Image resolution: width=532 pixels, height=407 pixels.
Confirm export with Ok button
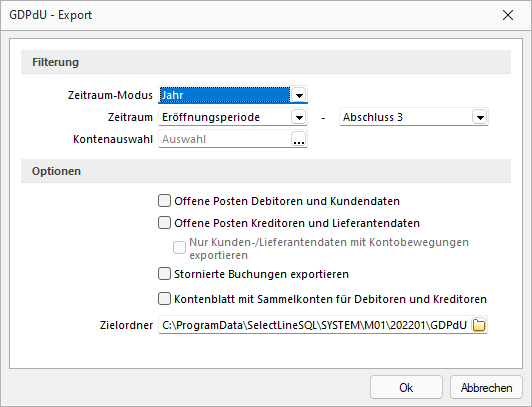[406, 387]
